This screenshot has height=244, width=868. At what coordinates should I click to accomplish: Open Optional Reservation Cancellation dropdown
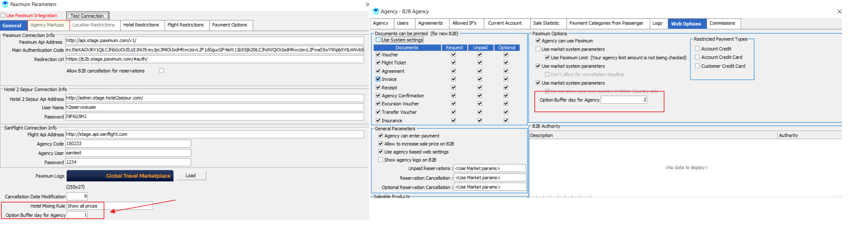coord(489,187)
